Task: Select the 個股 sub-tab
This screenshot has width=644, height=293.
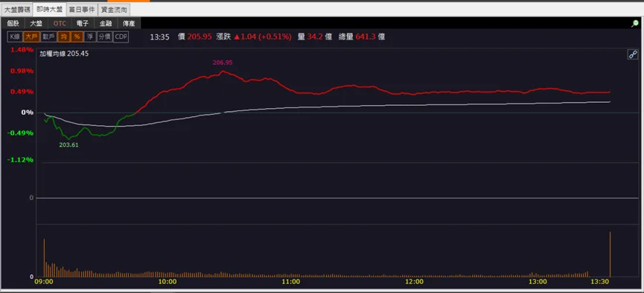Action: click(13, 23)
